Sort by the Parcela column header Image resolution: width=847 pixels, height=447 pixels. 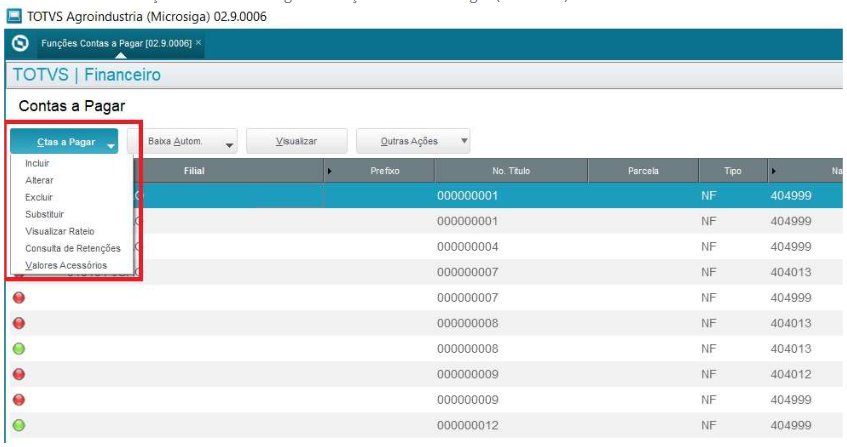[643, 171]
